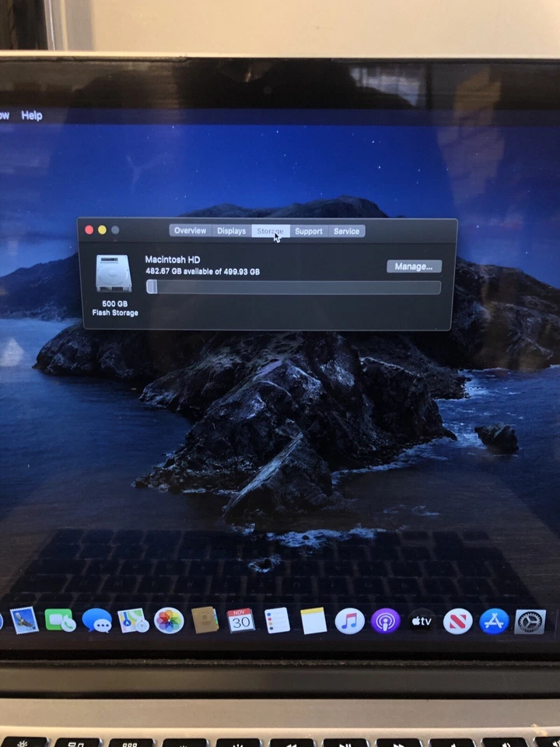
Task: Click the storage usage bar
Action: (294, 287)
